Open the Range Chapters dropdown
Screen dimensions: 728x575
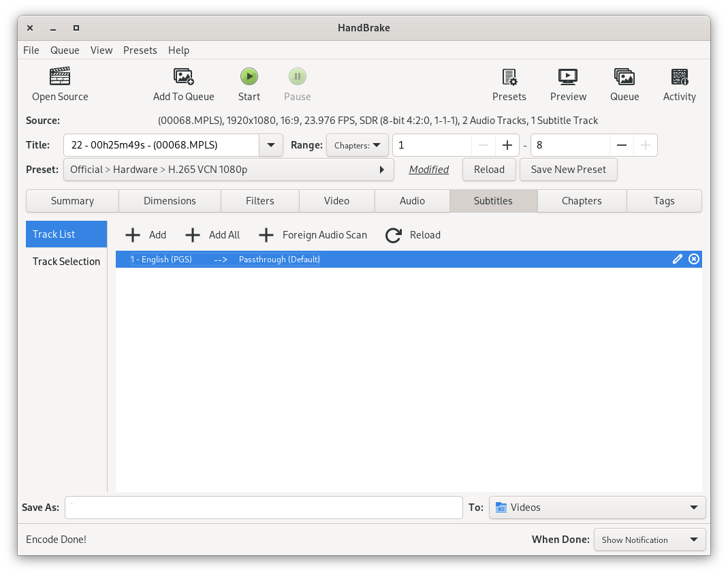pos(357,145)
